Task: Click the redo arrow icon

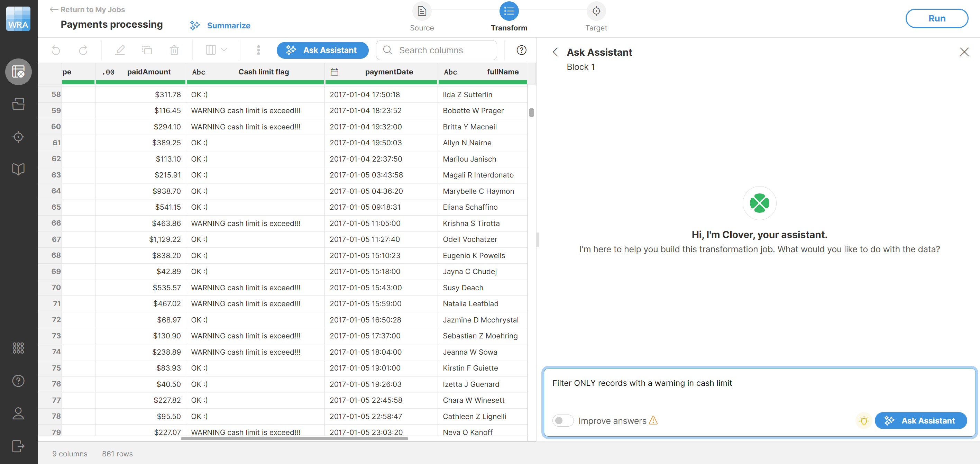Action: click(x=83, y=50)
